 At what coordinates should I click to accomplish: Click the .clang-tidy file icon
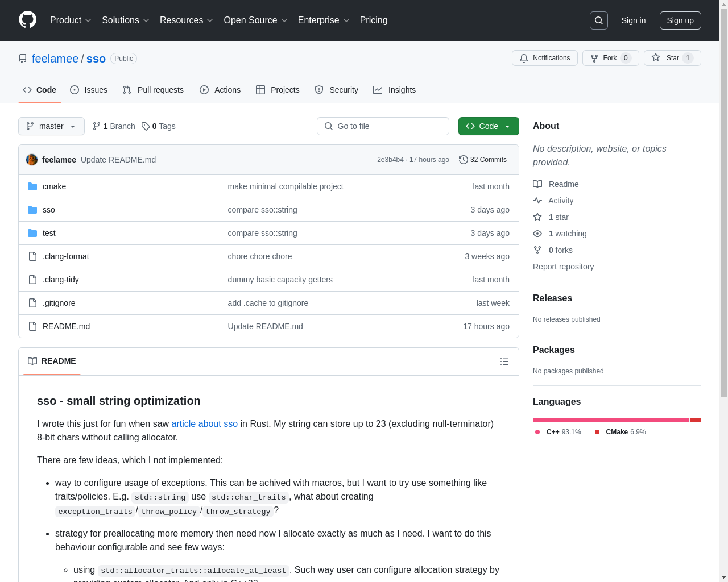coord(32,280)
